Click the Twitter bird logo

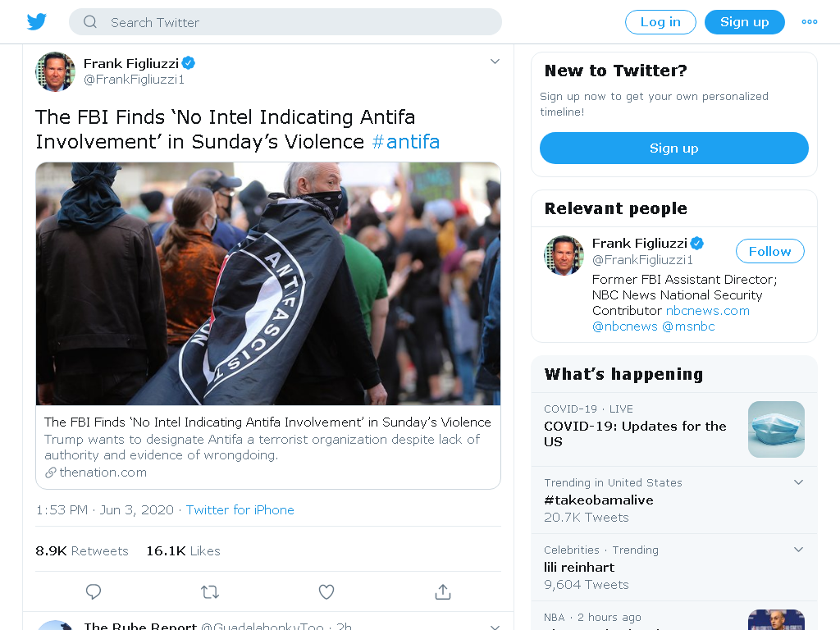click(37, 22)
